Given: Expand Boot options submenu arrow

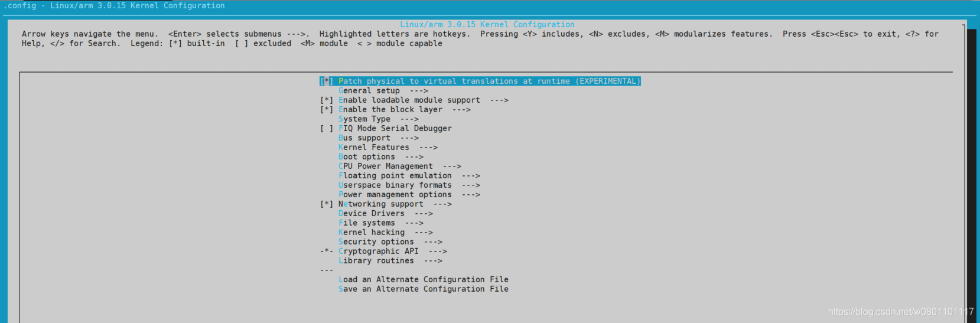Looking at the screenshot, I should (x=414, y=156).
